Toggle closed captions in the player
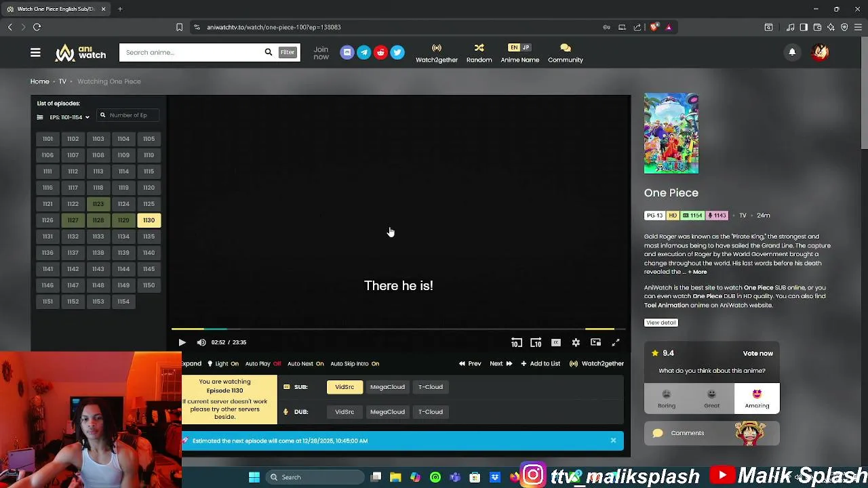The height and width of the screenshot is (488, 868). click(556, 342)
